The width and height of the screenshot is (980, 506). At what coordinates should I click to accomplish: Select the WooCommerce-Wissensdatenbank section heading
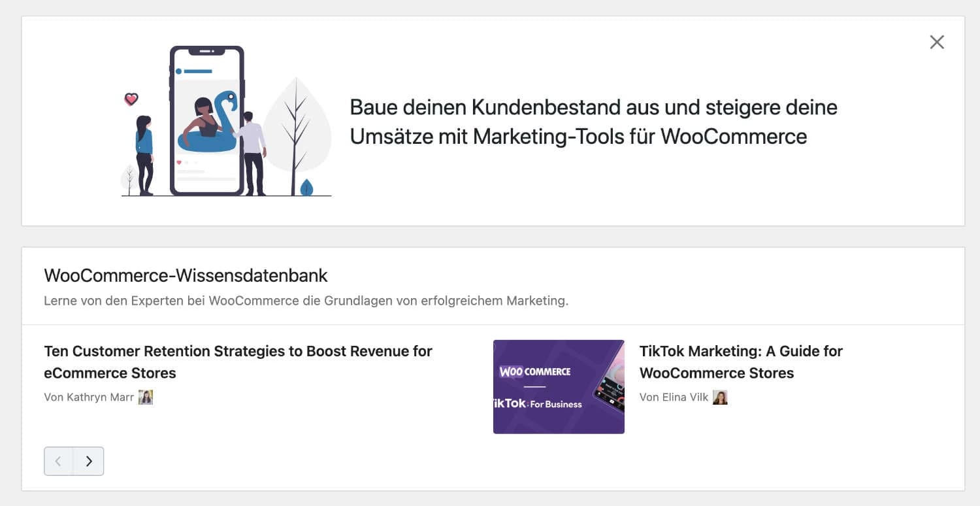[x=186, y=275]
